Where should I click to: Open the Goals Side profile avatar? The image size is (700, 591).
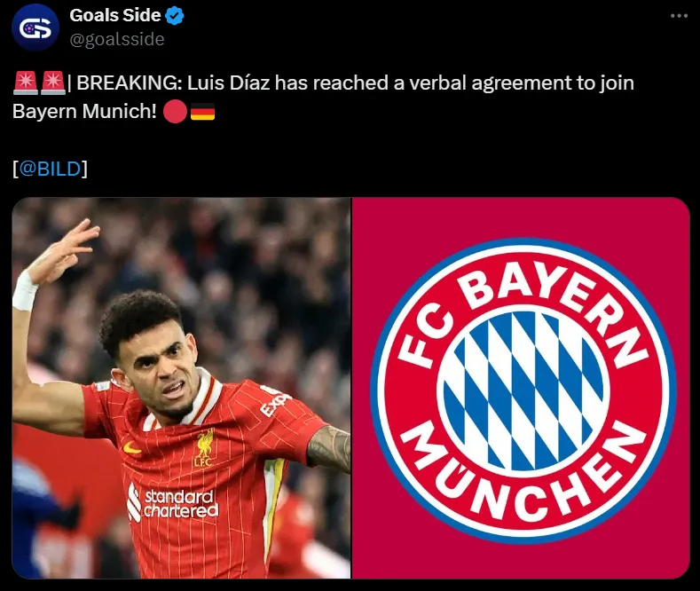[35, 28]
